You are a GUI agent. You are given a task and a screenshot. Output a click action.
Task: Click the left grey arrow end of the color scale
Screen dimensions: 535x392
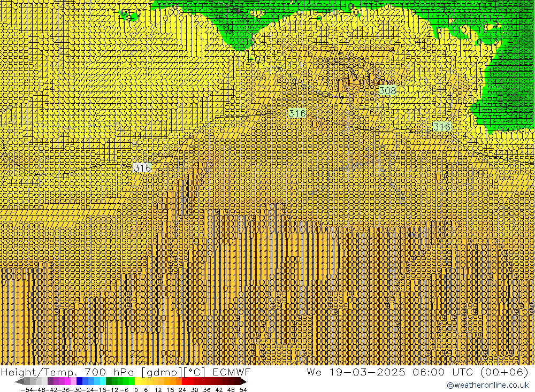[19, 381]
